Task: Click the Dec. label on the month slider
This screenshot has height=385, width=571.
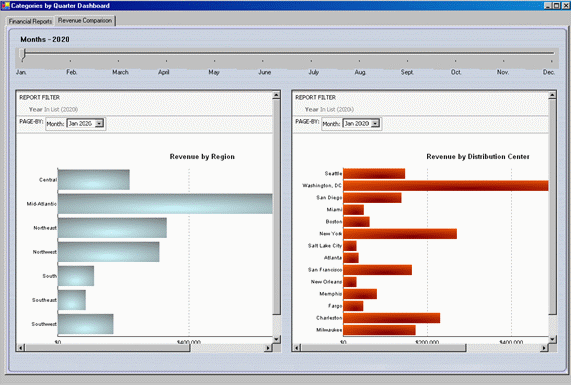Action: pyautogui.click(x=549, y=72)
